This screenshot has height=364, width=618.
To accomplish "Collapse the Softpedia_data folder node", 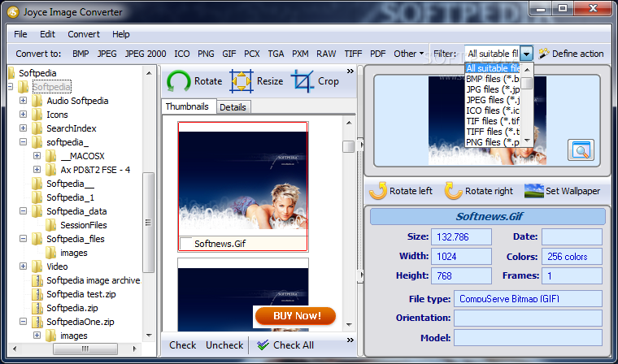I will [24, 211].
